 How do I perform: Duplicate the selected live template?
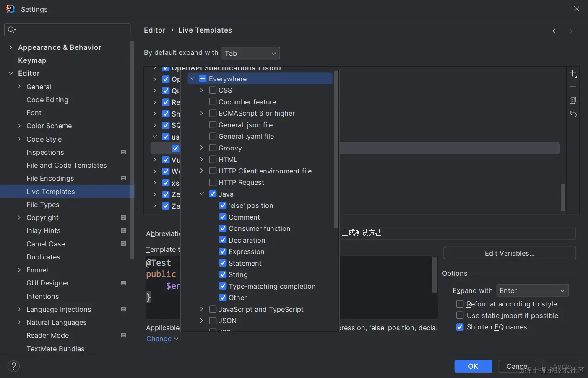573,101
